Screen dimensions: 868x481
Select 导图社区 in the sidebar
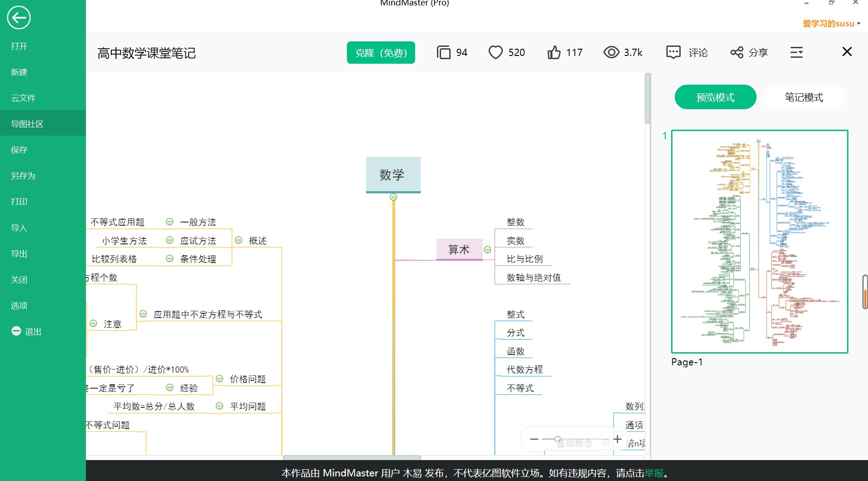pyautogui.click(x=43, y=124)
